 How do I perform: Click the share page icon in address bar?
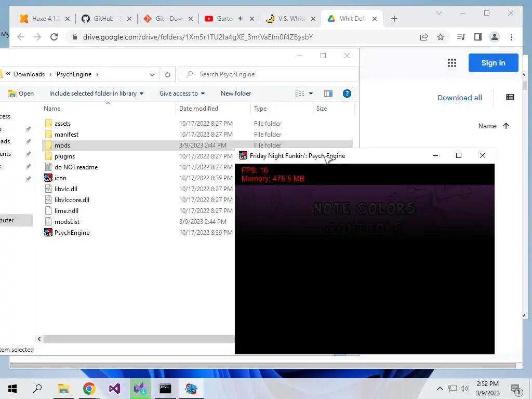[424, 37]
